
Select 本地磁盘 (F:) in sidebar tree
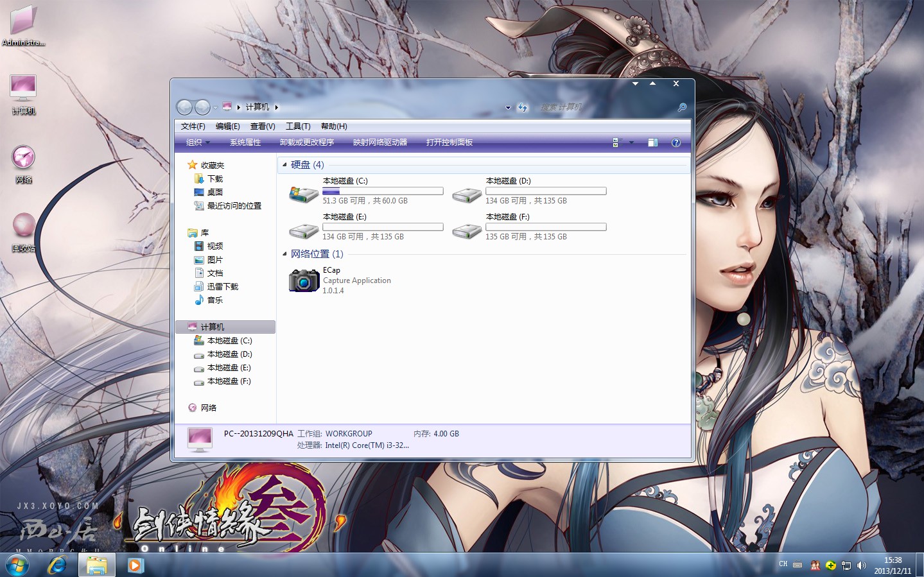223,381
